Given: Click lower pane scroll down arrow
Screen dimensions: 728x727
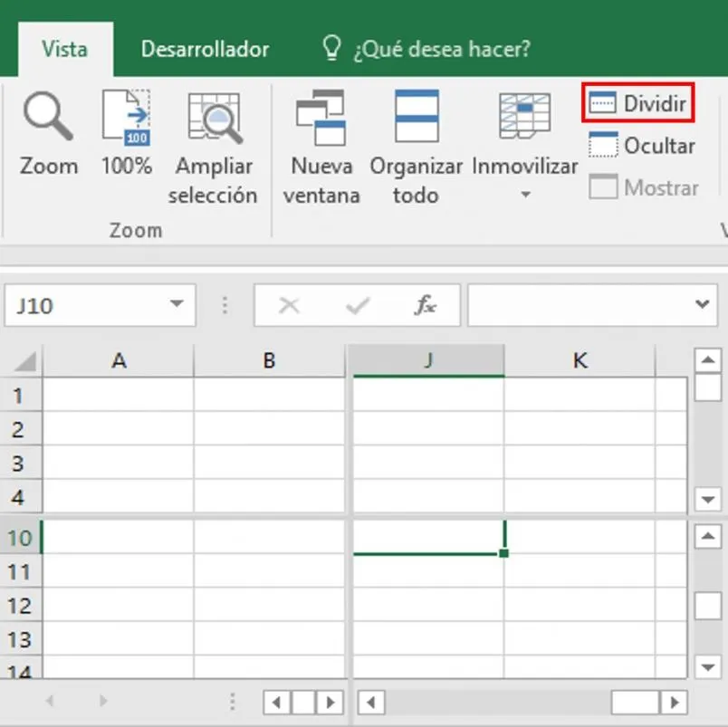Looking at the screenshot, I should coord(708,667).
